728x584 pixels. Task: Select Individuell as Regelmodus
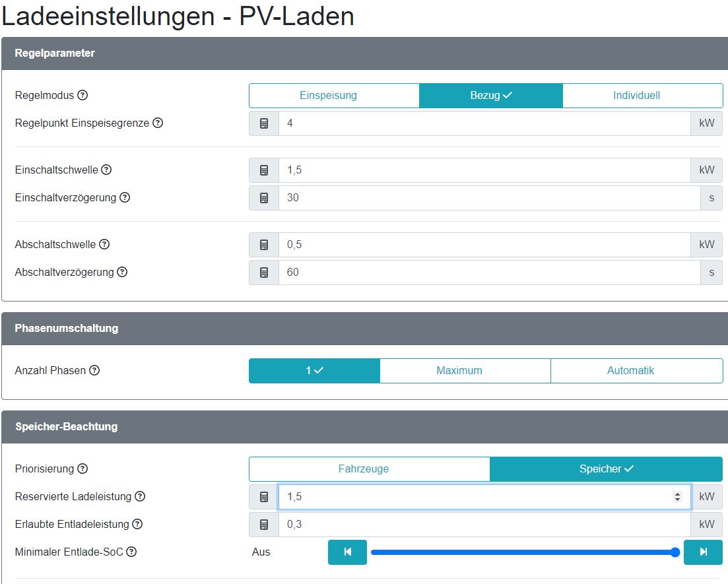643,96
